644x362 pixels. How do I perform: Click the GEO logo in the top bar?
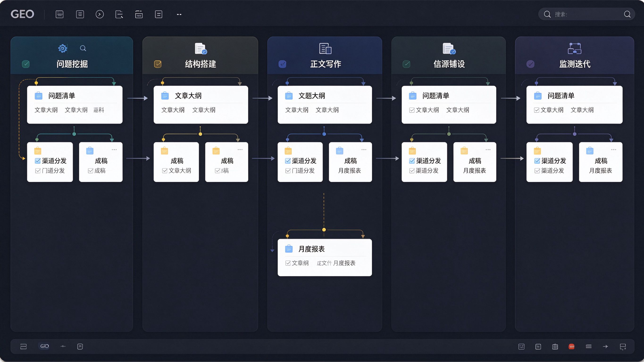[22, 14]
